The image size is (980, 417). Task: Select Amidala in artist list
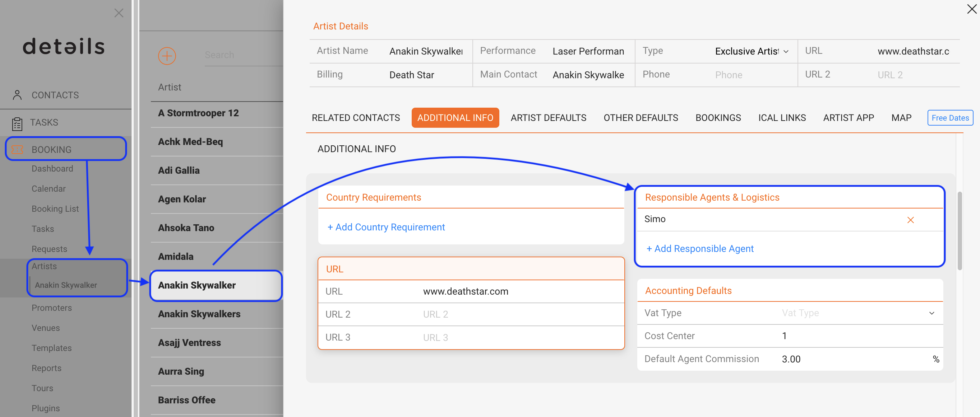217,257
